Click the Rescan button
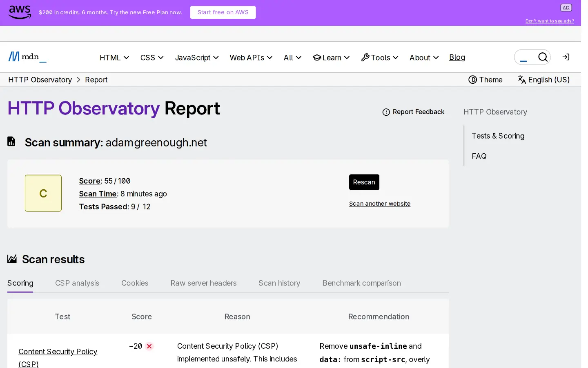 click(x=364, y=182)
